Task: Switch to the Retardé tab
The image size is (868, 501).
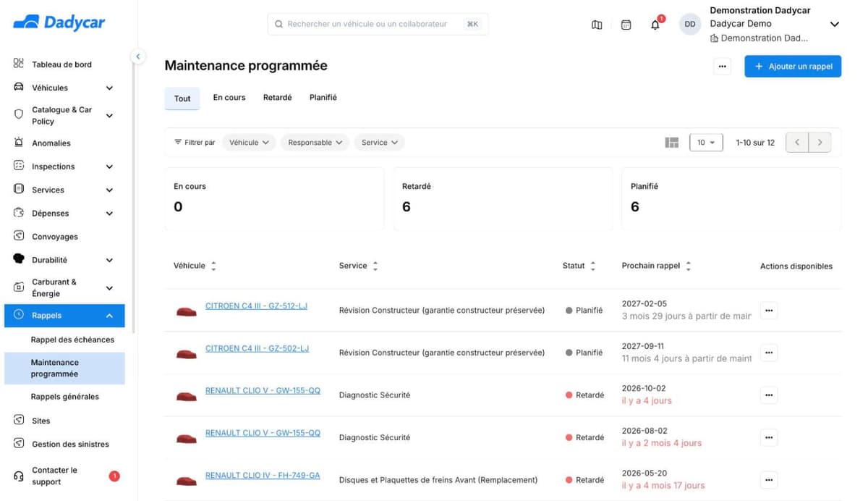Action: 278,97
